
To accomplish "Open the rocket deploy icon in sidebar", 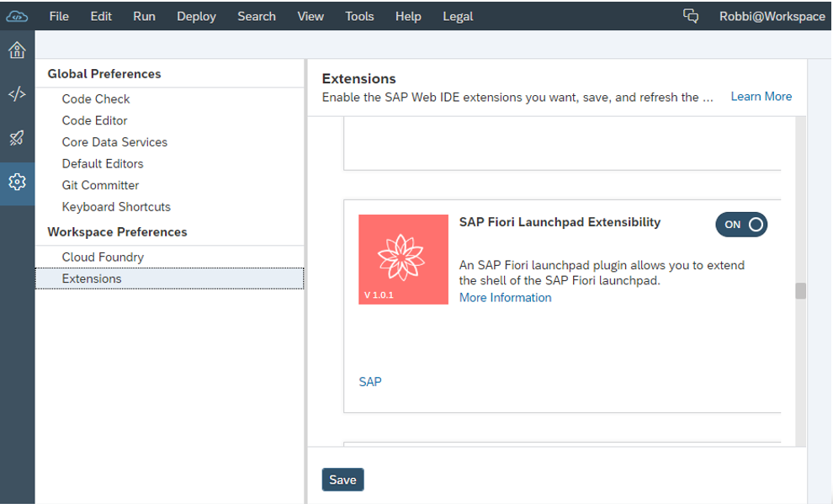I will (x=17, y=138).
